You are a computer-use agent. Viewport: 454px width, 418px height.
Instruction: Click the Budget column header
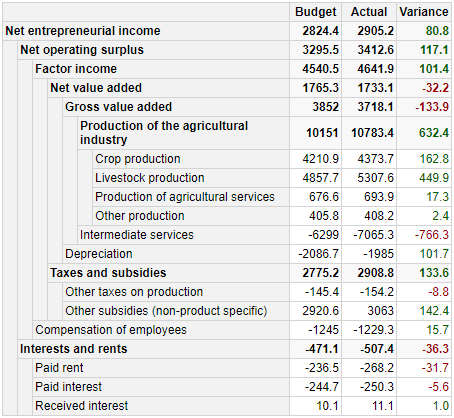coord(315,12)
